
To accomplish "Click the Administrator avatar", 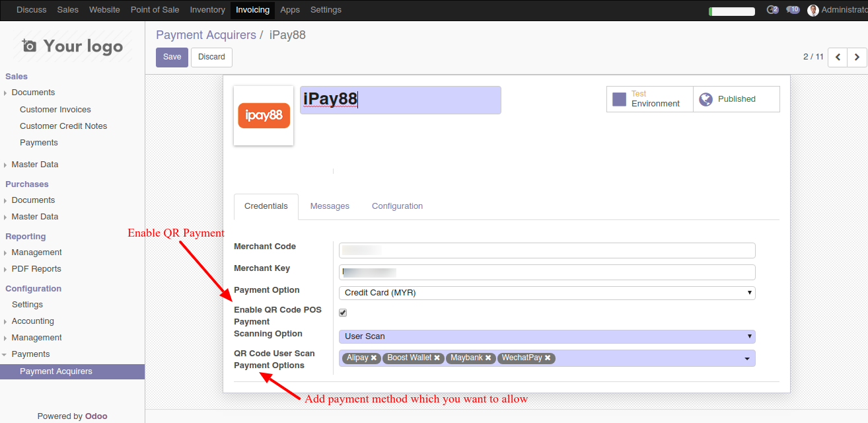I will (813, 10).
